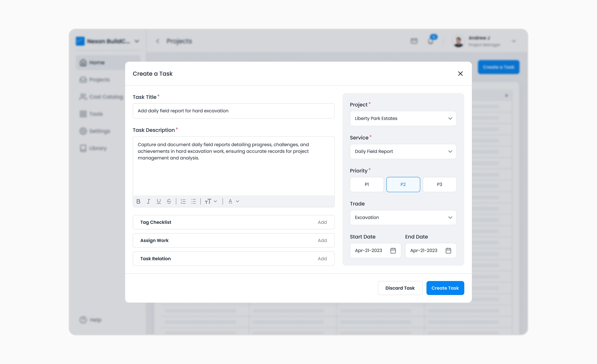The width and height of the screenshot is (597, 364).
Task: Select priority P2
Action: (x=403, y=185)
